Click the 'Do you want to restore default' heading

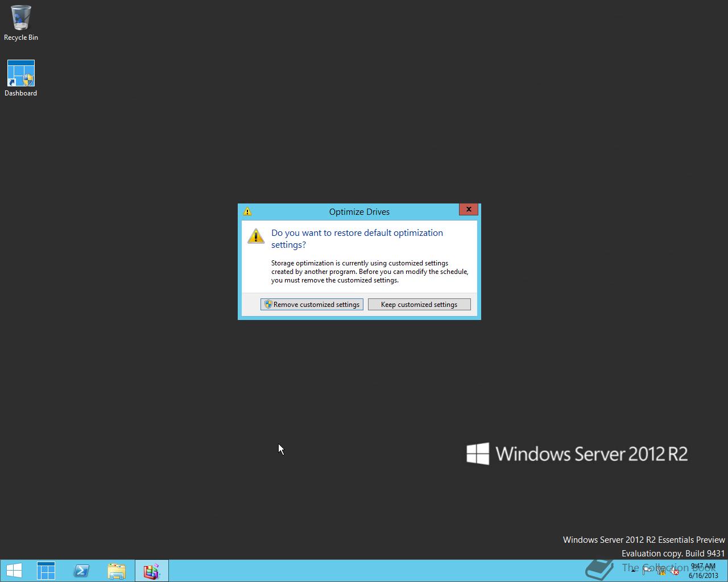[357, 239]
